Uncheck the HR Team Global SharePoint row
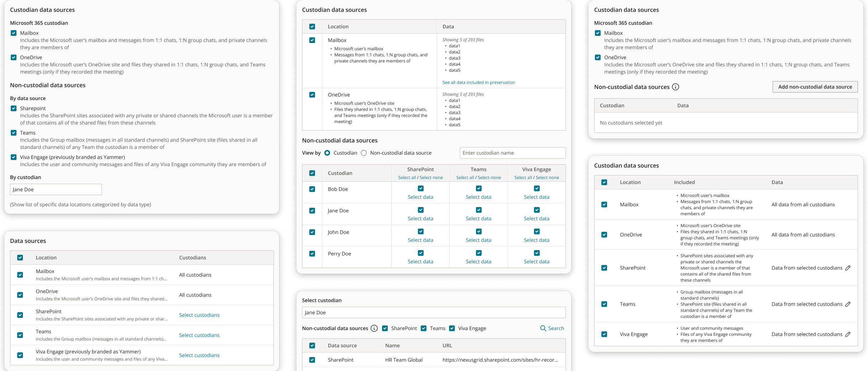This screenshot has width=868, height=371. (312, 360)
